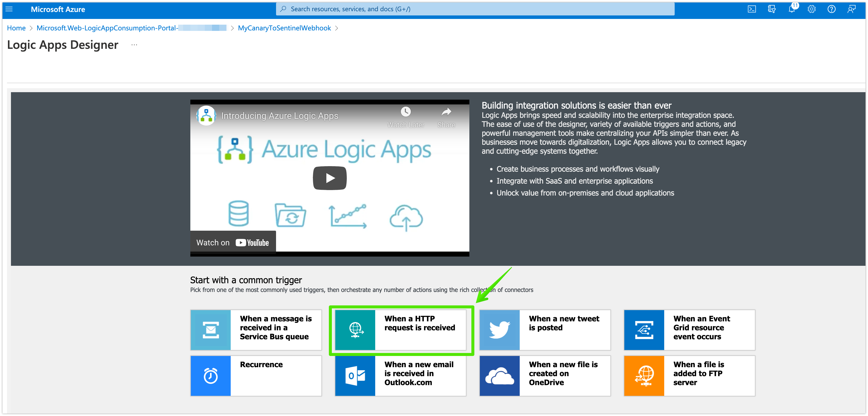Select the Recurrence trigger tile

tap(256, 376)
